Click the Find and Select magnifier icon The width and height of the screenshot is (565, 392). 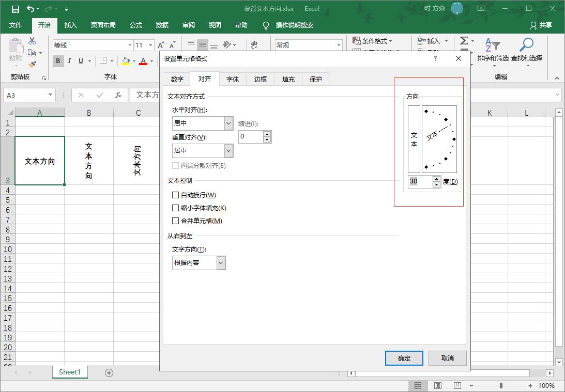pyautogui.click(x=526, y=45)
